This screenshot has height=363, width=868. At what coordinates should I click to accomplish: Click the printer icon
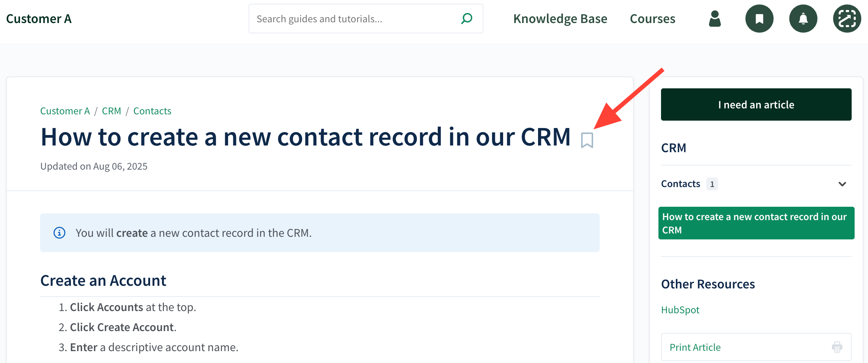[837, 347]
